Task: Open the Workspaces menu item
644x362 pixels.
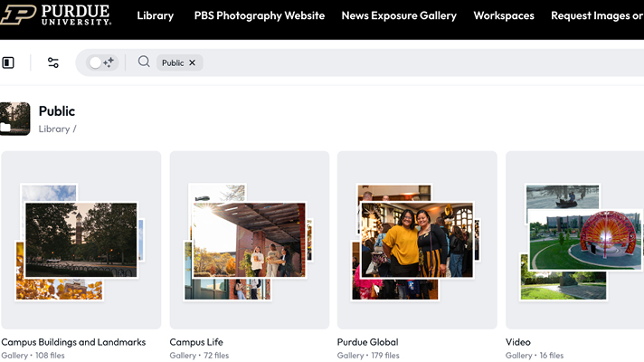Action: click(x=504, y=15)
